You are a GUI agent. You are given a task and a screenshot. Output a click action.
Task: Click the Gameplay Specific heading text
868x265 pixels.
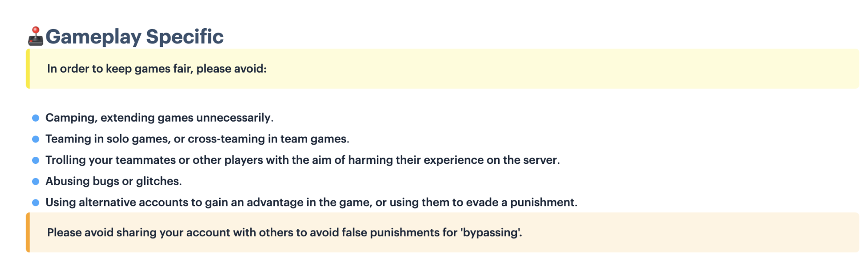[x=135, y=36]
